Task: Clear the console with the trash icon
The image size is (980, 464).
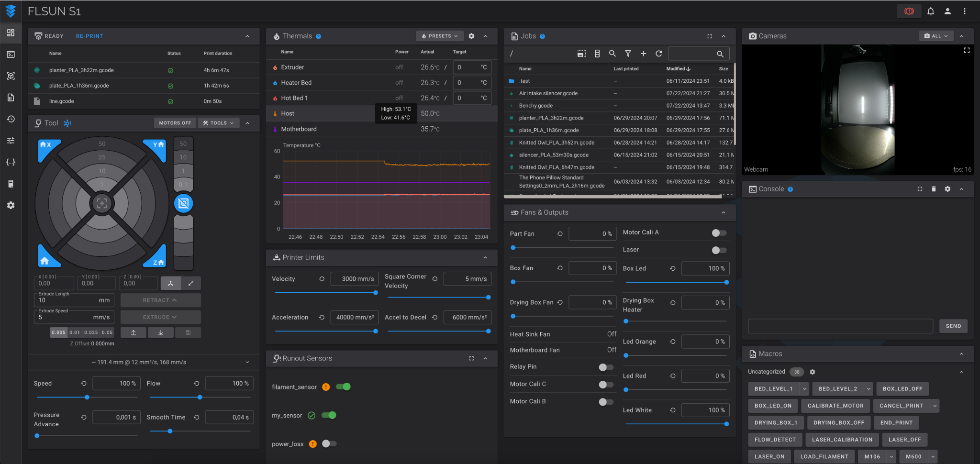Action: pyautogui.click(x=933, y=189)
